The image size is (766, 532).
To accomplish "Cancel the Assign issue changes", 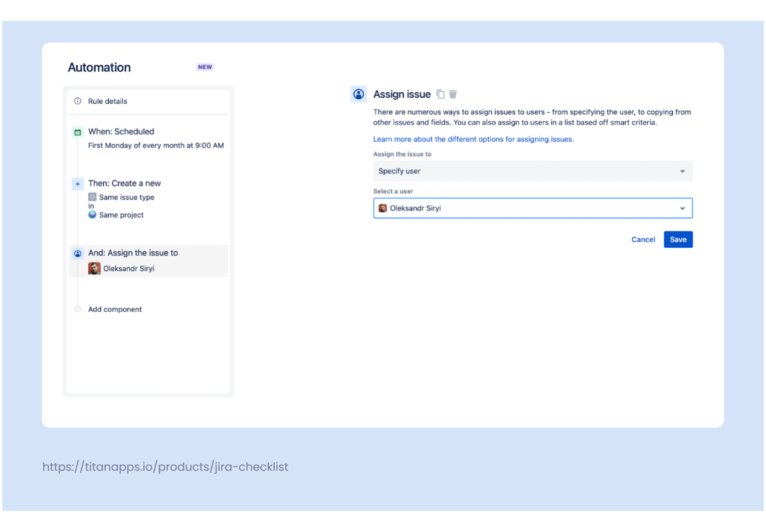I will (x=643, y=239).
